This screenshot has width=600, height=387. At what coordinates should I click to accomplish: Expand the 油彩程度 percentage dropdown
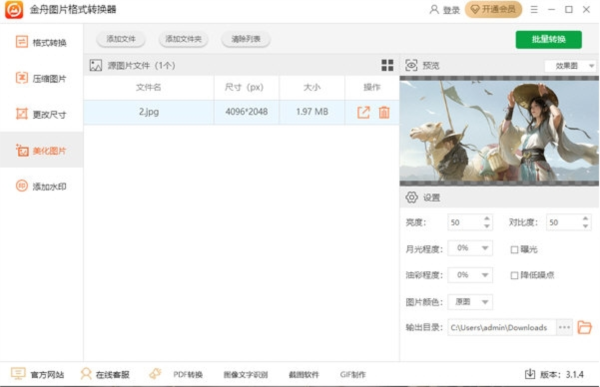(x=470, y=275)
